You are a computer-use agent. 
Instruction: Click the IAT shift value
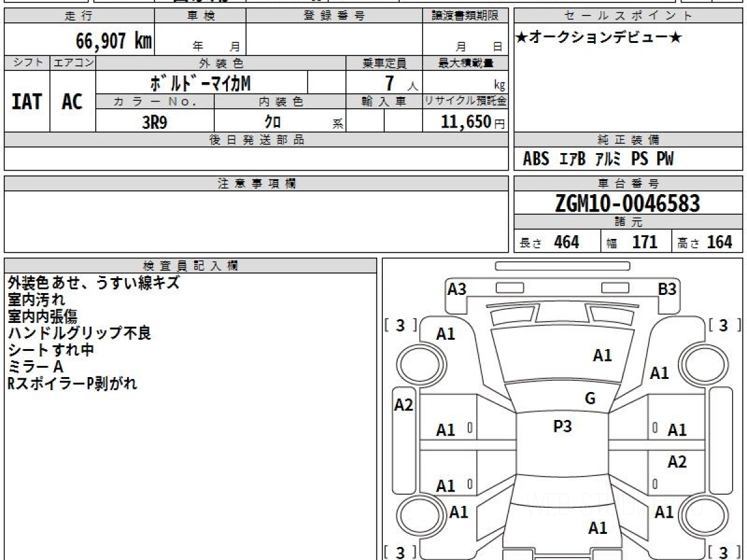(x=27, y=101)
